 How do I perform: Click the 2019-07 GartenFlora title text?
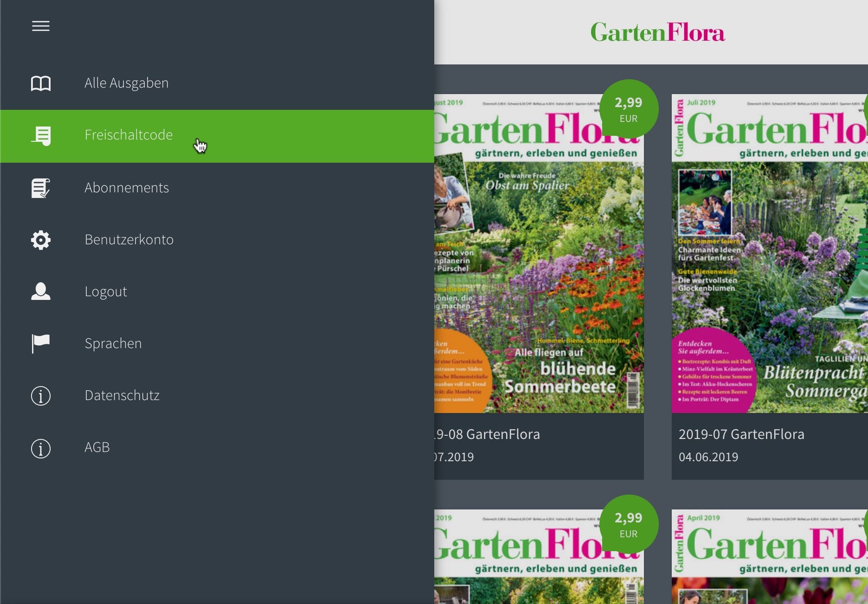tap(741, 434)
